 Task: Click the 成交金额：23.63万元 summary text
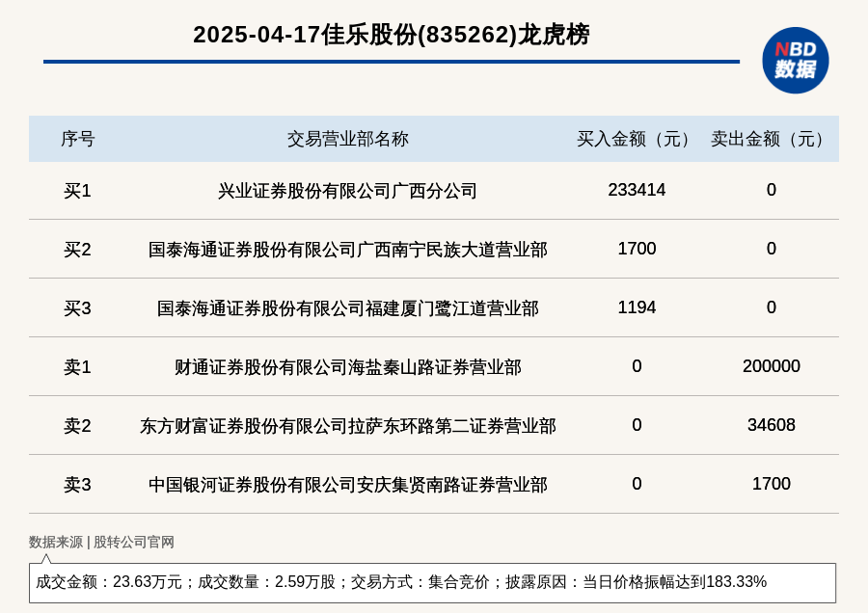(109, 581)
